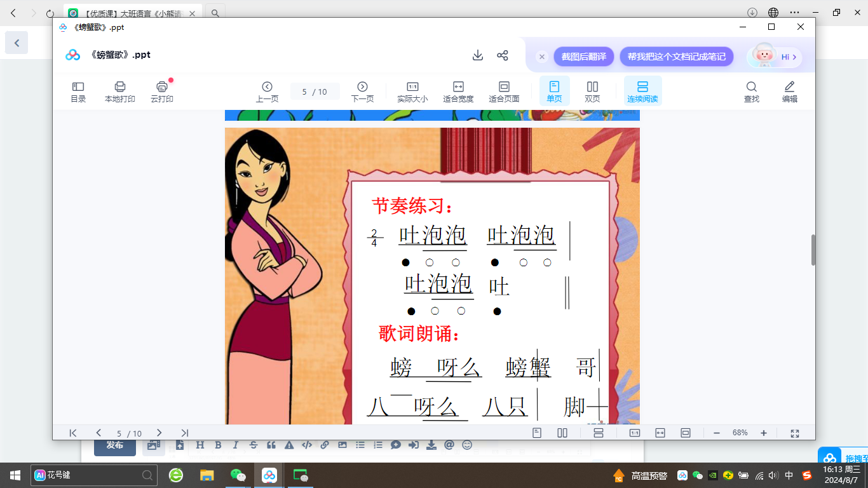Open emoji smiley icon in background editor
Image resolution: width=868 pixels, height=488 pixels.
click(467, 445)
